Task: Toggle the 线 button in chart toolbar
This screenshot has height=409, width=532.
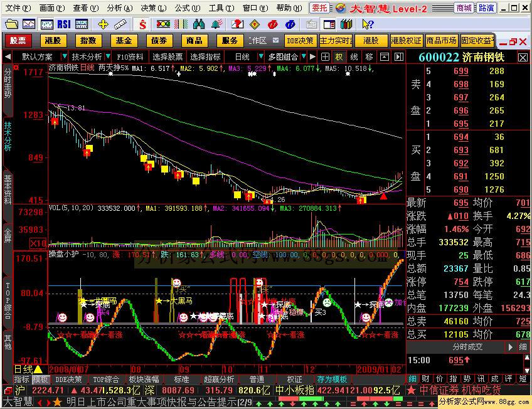Action: [354, 56]
